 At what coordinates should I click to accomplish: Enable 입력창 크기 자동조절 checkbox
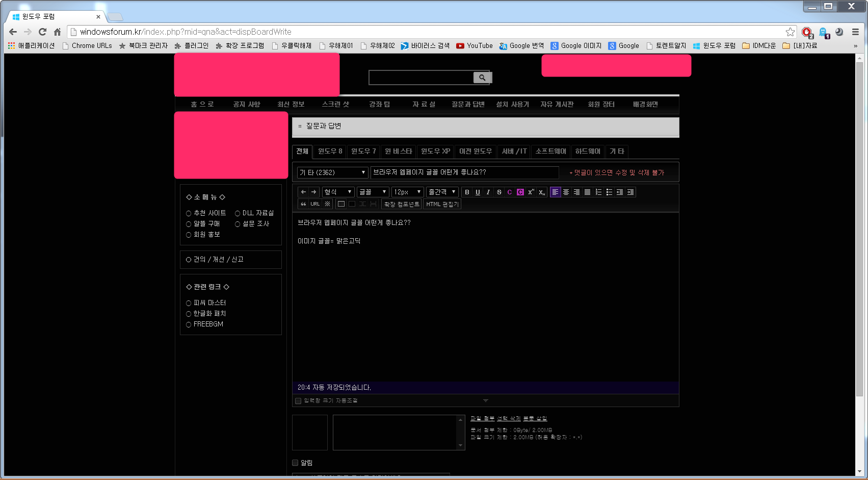[298, 400]
